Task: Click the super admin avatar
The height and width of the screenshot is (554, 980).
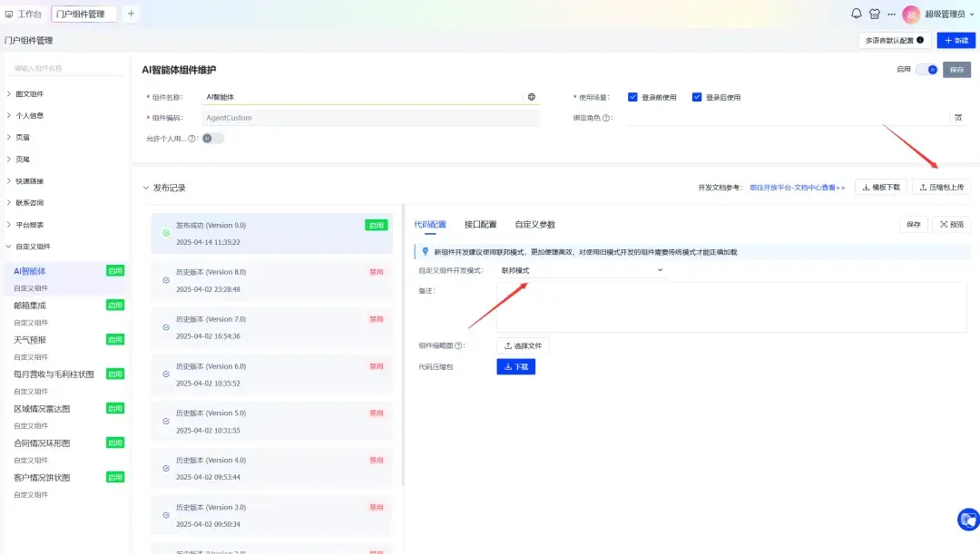Action: pos(911,14)
